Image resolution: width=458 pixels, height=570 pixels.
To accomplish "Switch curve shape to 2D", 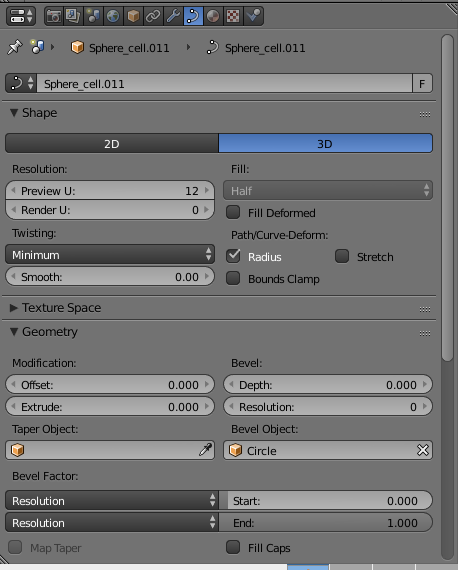I will tap(112, 144).
